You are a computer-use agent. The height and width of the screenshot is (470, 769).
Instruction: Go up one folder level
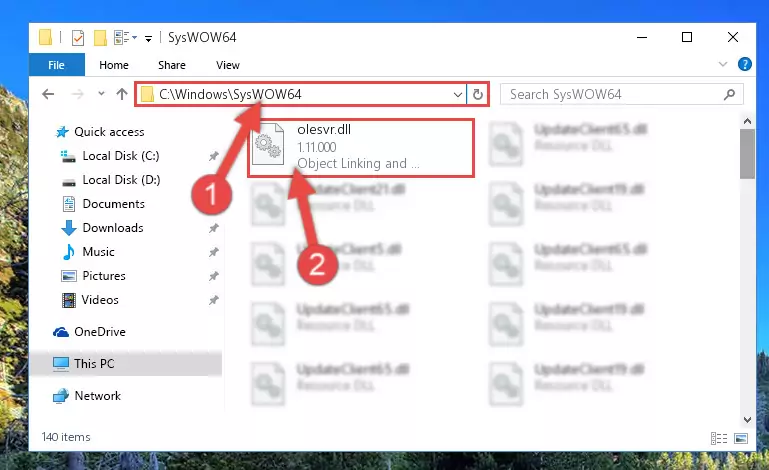click(122, 94)
